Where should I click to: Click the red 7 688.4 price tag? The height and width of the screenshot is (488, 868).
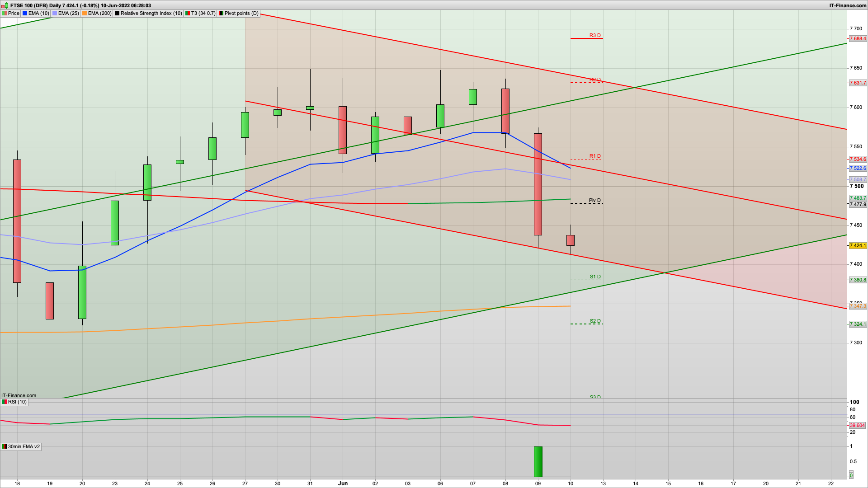point(858,39)
